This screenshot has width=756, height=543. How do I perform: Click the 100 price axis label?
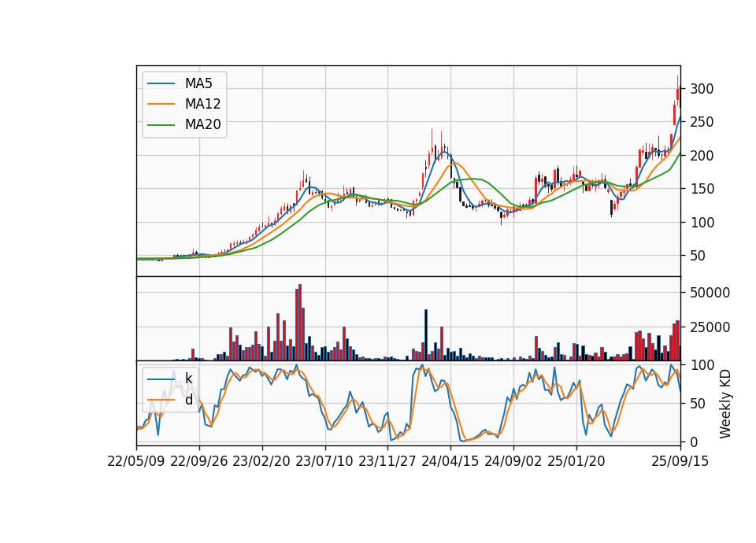[702, 223]
